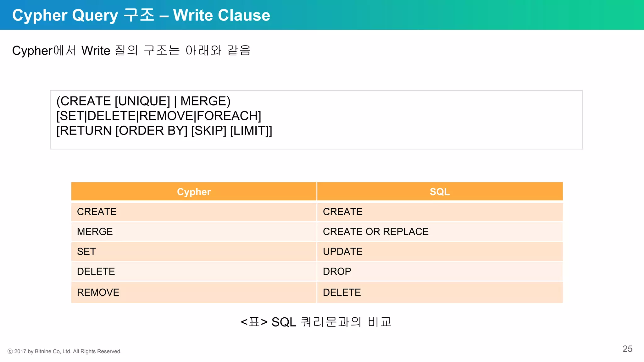Select the REMOVE cell in the table

click(194, 292)
